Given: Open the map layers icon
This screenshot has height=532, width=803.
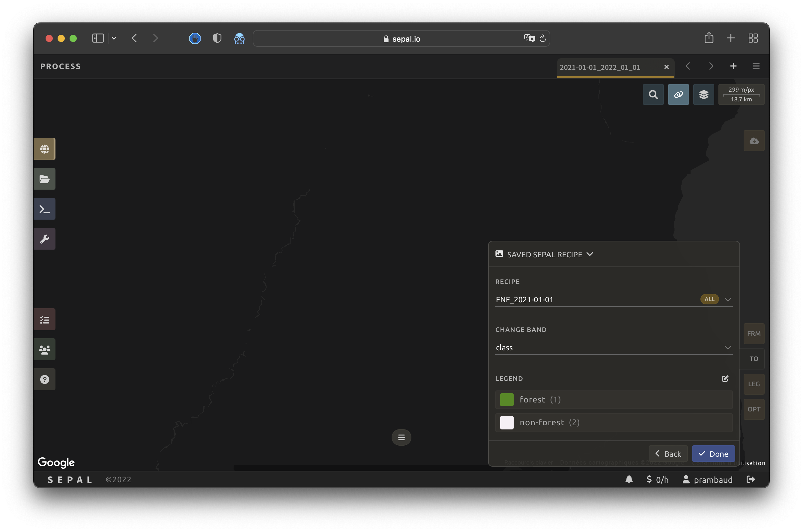Looking at the screenshot, I should point(704,94).
